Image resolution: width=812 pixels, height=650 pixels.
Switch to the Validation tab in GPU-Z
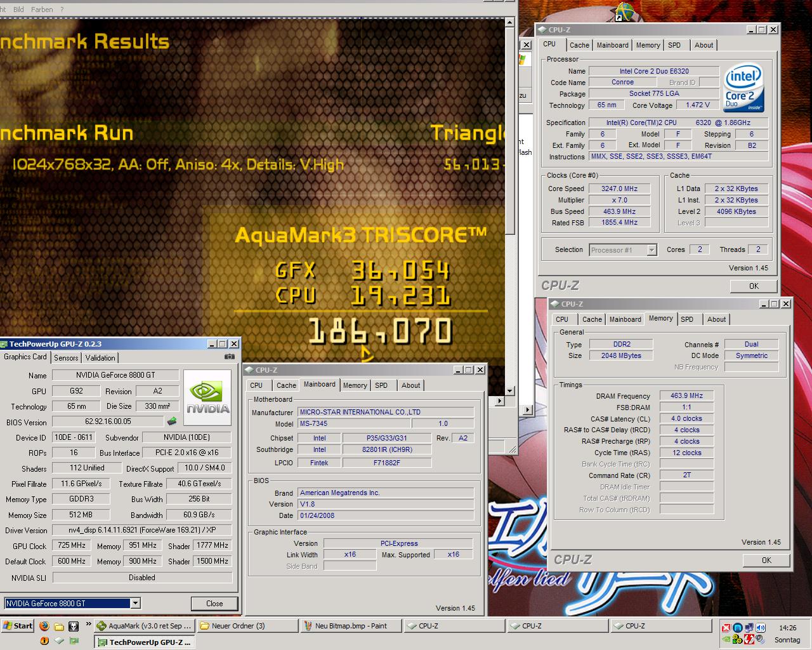coord(100,358)
